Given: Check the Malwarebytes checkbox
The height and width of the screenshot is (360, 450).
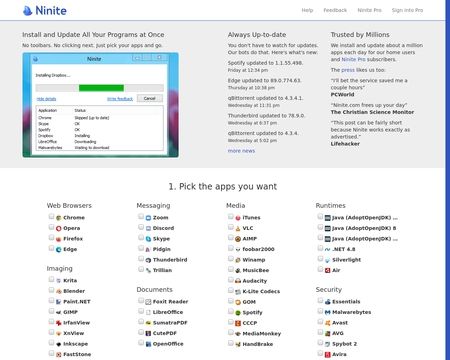Looking at the screenshot, I should click(x=320, y=311).
